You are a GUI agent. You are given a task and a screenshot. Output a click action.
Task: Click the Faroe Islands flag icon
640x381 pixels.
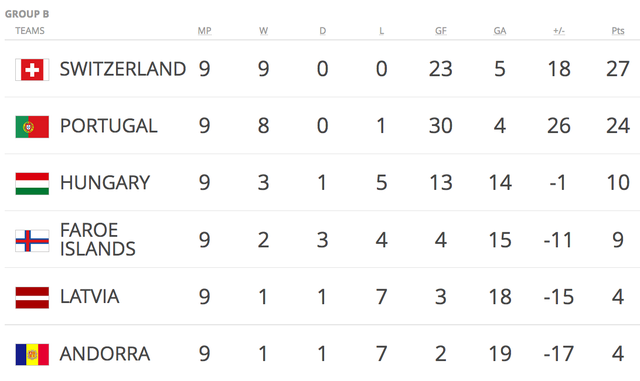[32, 241]
